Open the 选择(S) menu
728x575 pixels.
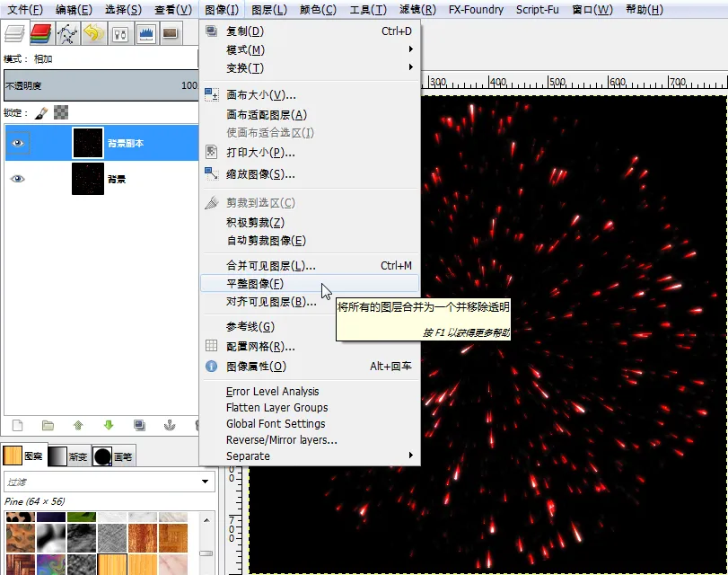(123, 9)
